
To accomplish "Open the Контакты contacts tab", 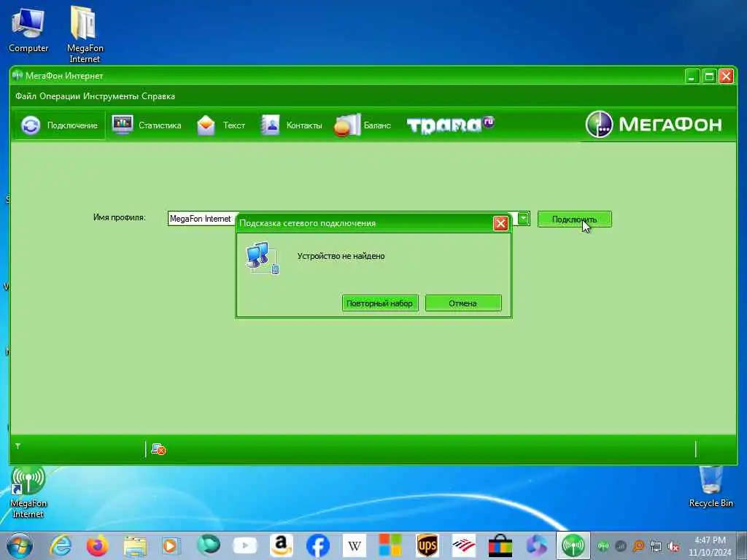I will 292,125.
